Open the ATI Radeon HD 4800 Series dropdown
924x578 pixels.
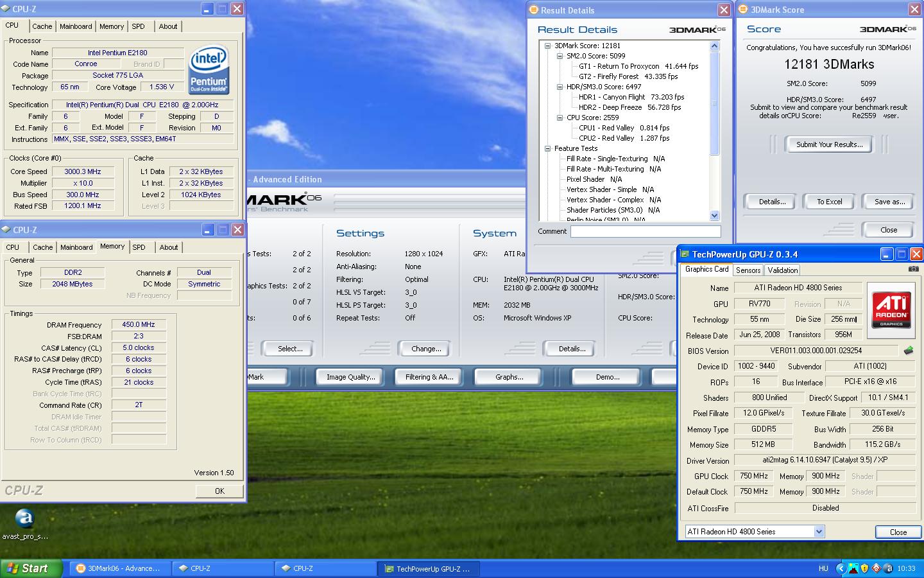[819, 532]
